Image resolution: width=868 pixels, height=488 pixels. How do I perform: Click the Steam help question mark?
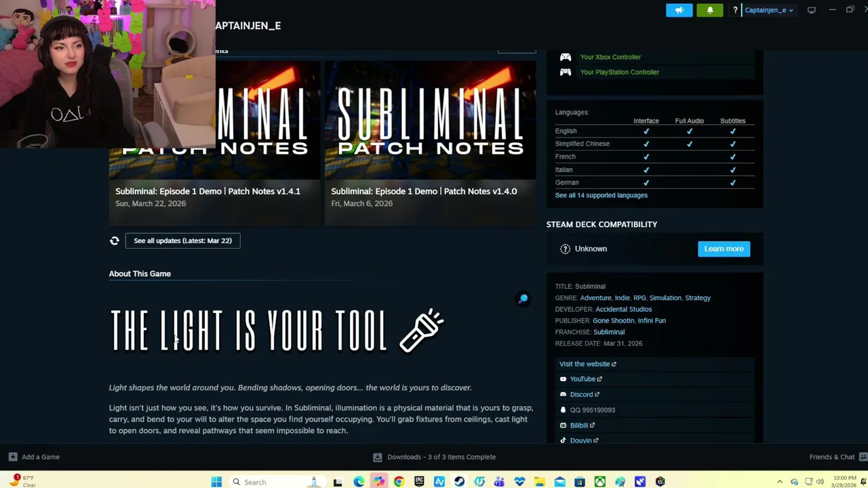tap(734, 10)
